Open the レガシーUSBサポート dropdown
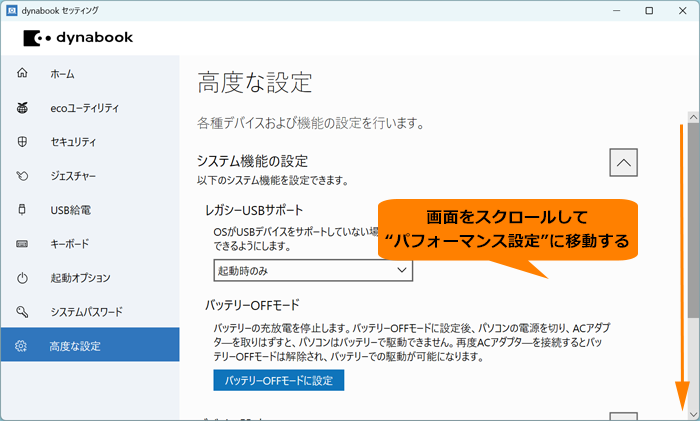Image resolution: width=700 pixels, height=421 pixels. click(x=313, y=270)
